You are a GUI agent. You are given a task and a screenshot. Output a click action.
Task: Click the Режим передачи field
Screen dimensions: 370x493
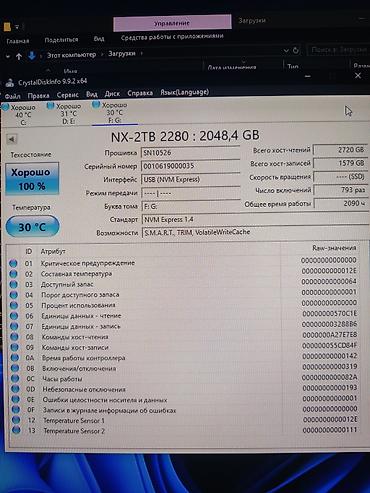(x=190, y=193)
